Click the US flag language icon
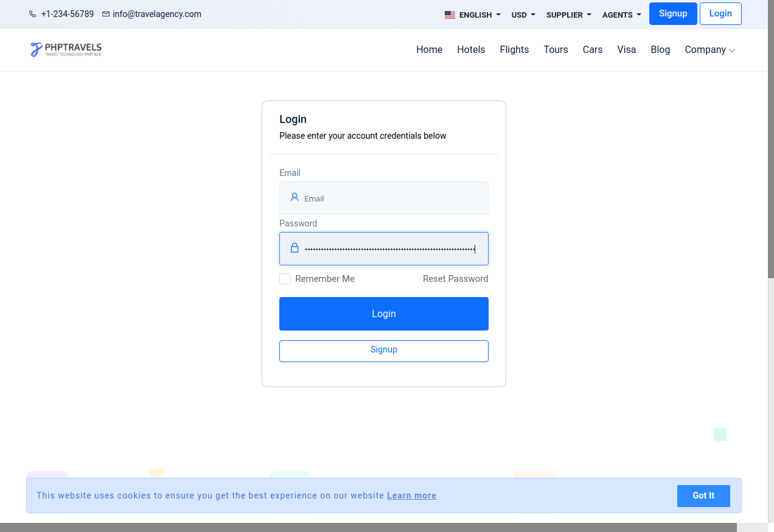 [450, 15]
